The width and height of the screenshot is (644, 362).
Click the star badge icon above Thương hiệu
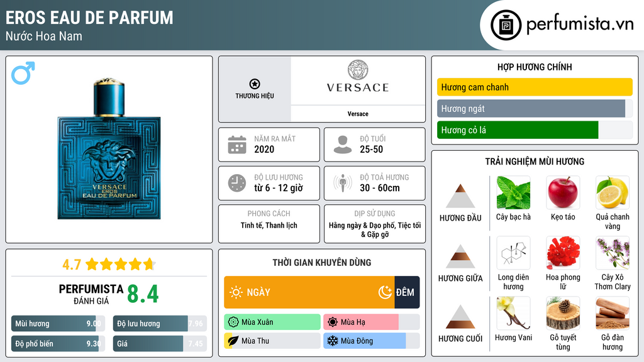click(x=254, y=84)
